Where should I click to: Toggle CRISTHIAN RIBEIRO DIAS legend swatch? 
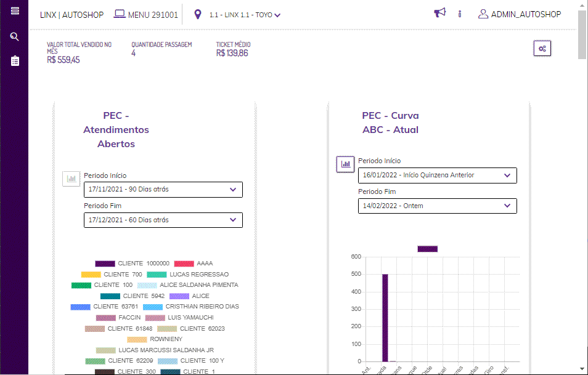153,307
